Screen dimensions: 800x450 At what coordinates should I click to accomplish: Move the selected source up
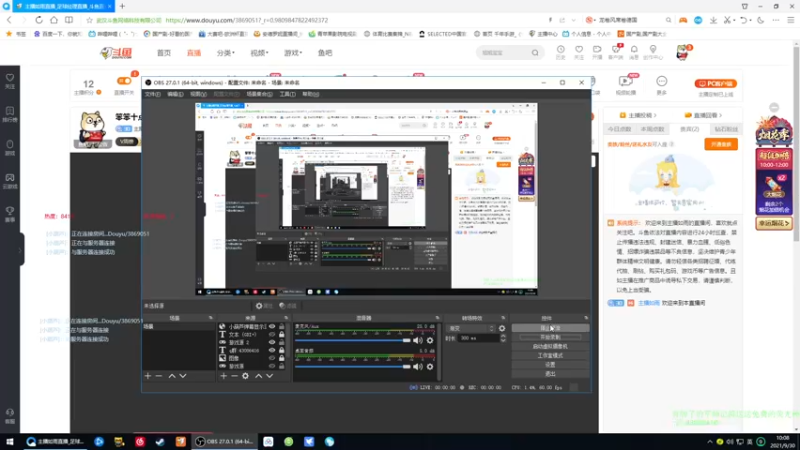[x=259, y=376]
